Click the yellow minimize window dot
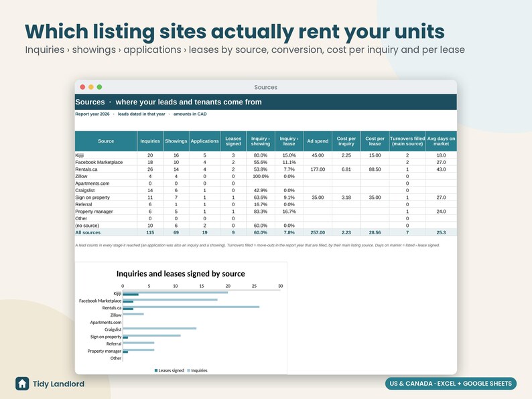The image size is (532, 399). point(91,87)
